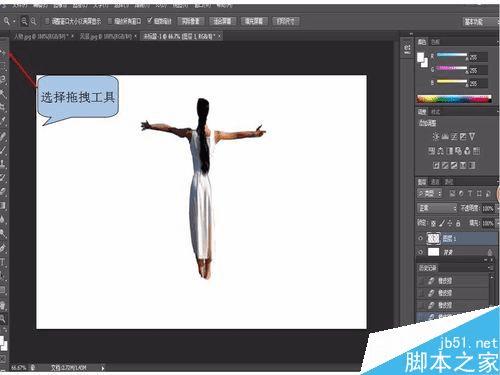Click the Zoom In magnifier in options bar
Screen dimensions: 500x375
[24, 21]
